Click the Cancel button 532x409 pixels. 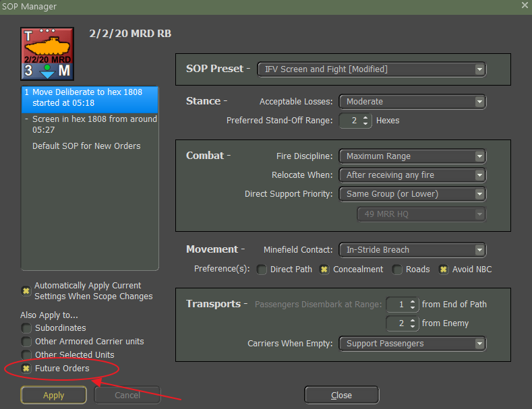pos(127,395)
